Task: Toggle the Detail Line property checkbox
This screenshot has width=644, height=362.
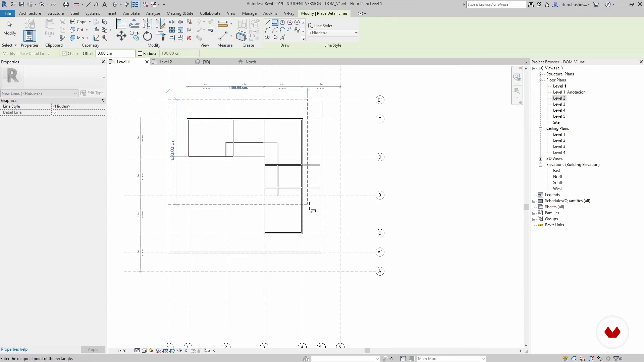Action: [55, 113]
